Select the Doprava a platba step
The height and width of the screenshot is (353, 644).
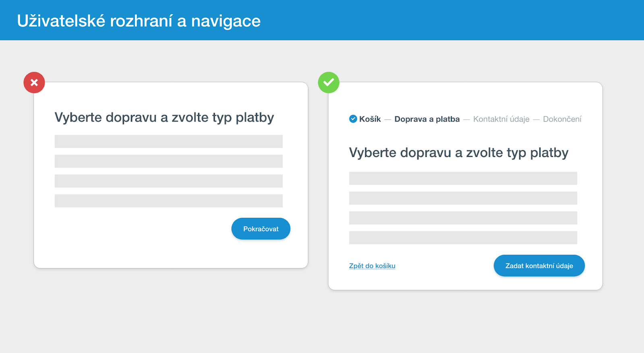(427, 119)
